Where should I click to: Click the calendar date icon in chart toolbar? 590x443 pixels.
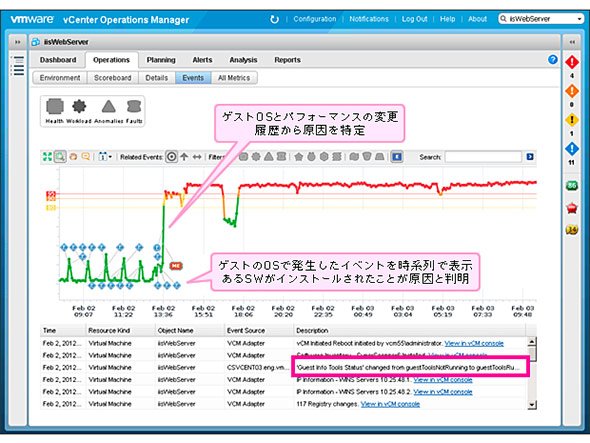tap(102, 157)
